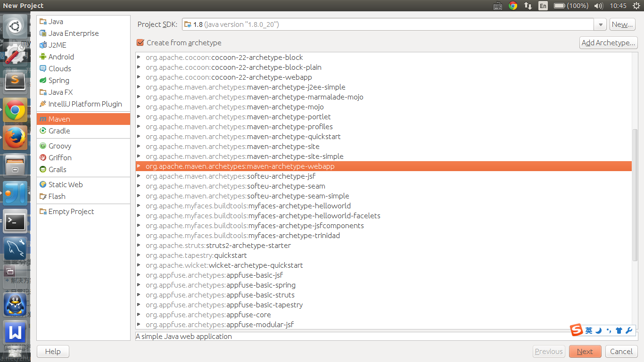Open the Terminal from the launcher

pos(15,221)
